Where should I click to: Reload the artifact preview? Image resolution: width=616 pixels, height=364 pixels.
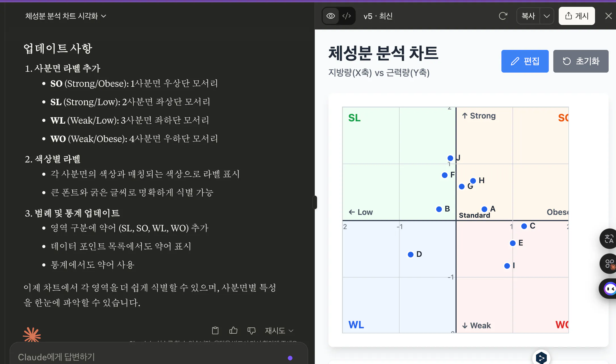point(503,16)
